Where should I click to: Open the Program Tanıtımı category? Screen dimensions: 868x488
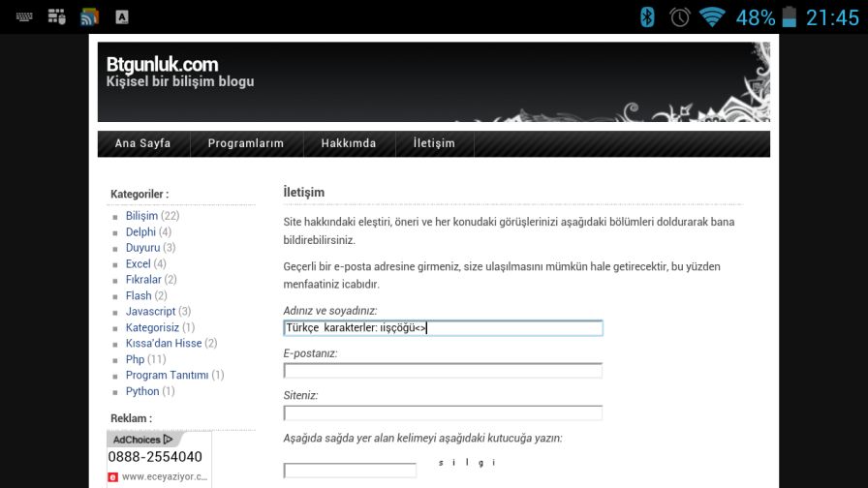pos(168,375)
